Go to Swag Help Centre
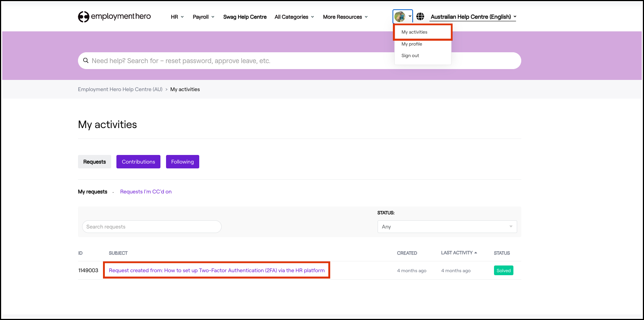Image resolution: width=644 pixels, height=320 pixels. [245, 17]
